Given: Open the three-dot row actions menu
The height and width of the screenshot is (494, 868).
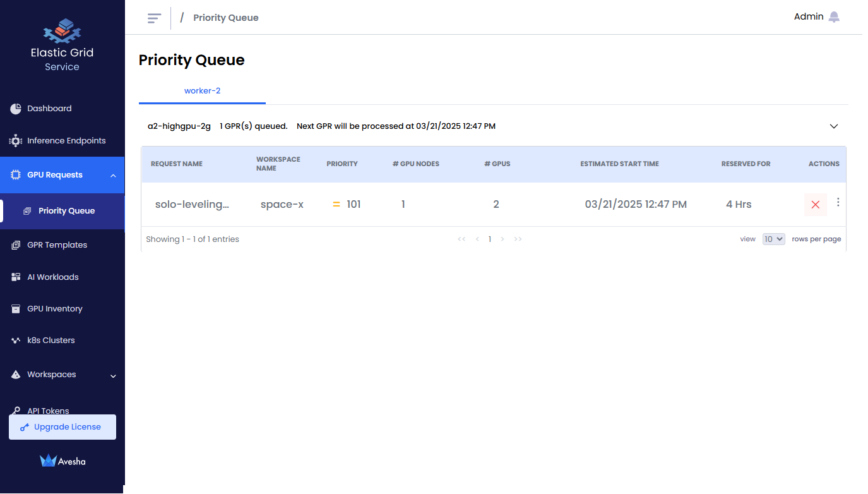Looking at the screenshot, I should (x=838, y=202).
